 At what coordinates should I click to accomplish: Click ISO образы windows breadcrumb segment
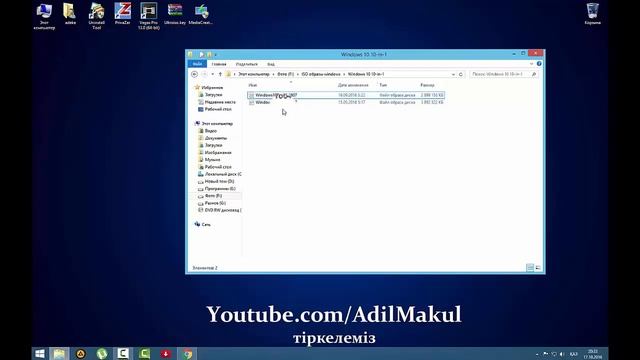click(321, 74)
